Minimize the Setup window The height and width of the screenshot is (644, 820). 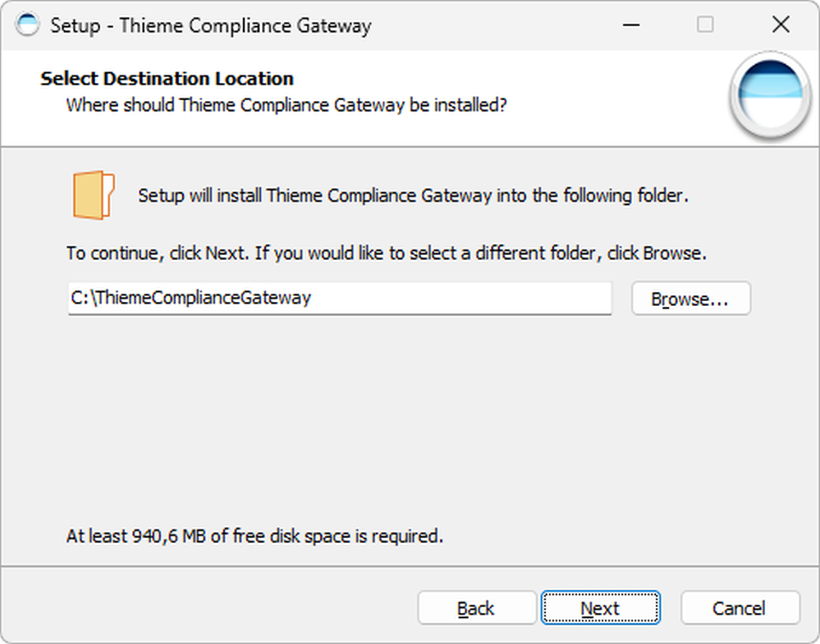(x=631, y=25)
